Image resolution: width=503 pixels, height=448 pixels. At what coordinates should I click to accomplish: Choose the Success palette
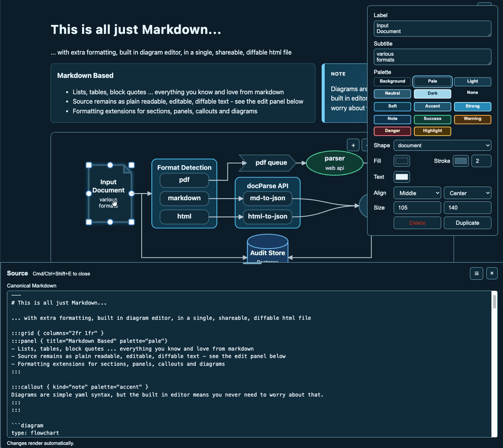433,119
